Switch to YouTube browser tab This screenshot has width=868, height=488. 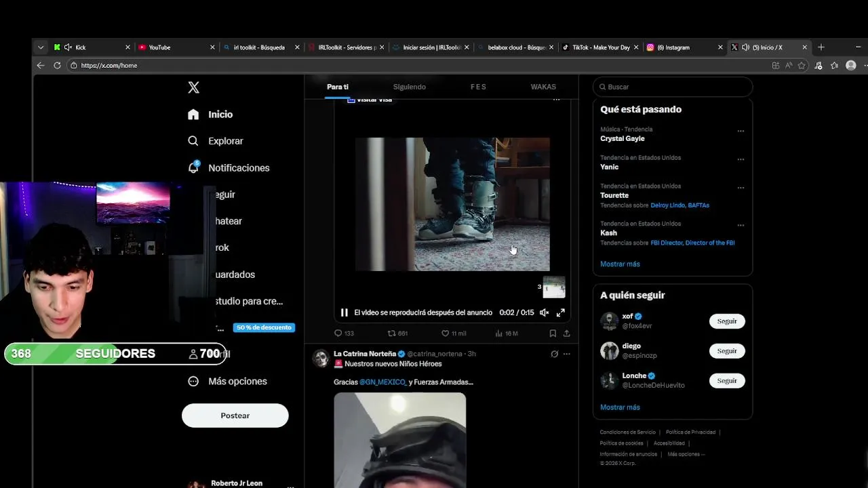pos(176,47)
